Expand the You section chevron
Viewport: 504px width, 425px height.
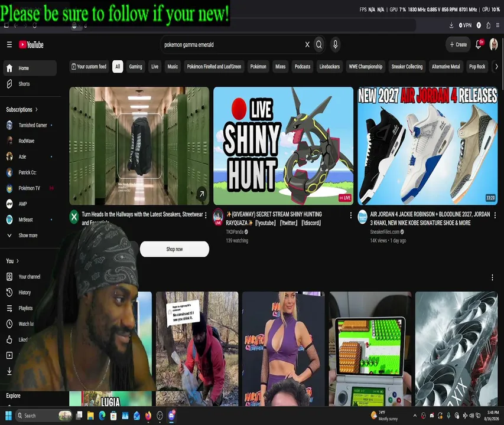(17, 261)
